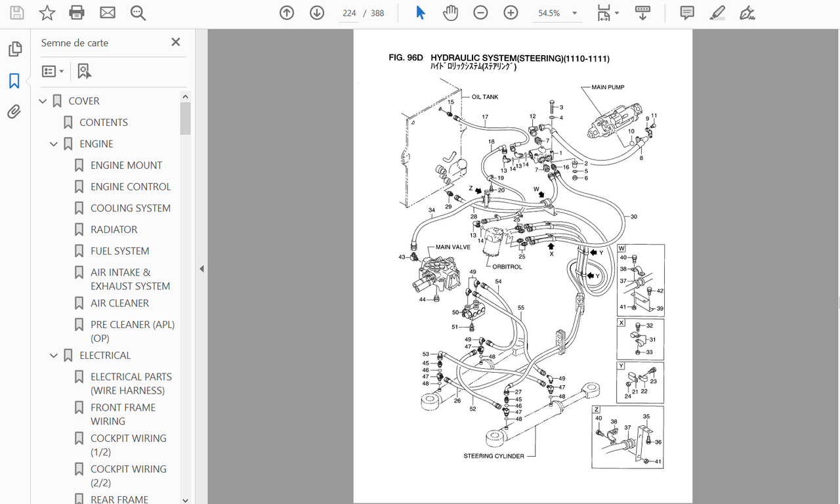Activate the Hand pan tool
This screenshot has height=504, width=840.
[450, 12]
